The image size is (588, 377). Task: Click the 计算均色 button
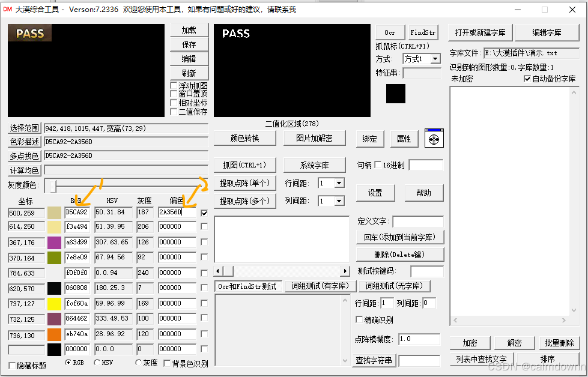click(x=25, y=170)
